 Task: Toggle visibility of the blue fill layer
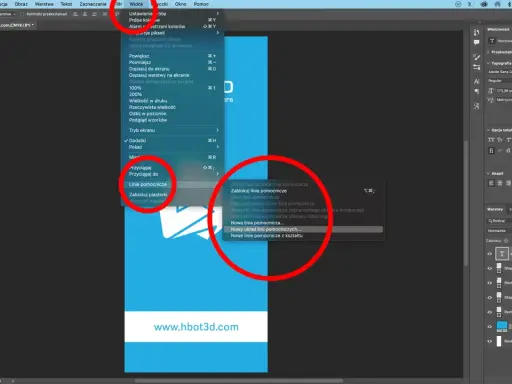point(490,327)
